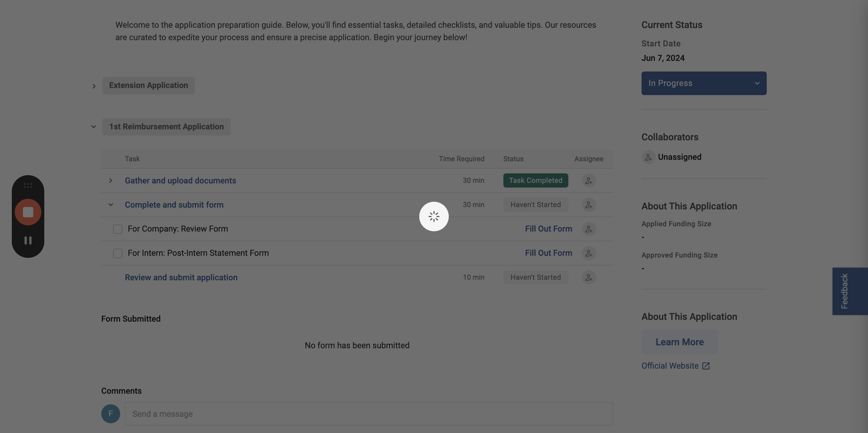
Task: Click the 1st Reimbursement Application label
Action: click(x=167, y=127)
